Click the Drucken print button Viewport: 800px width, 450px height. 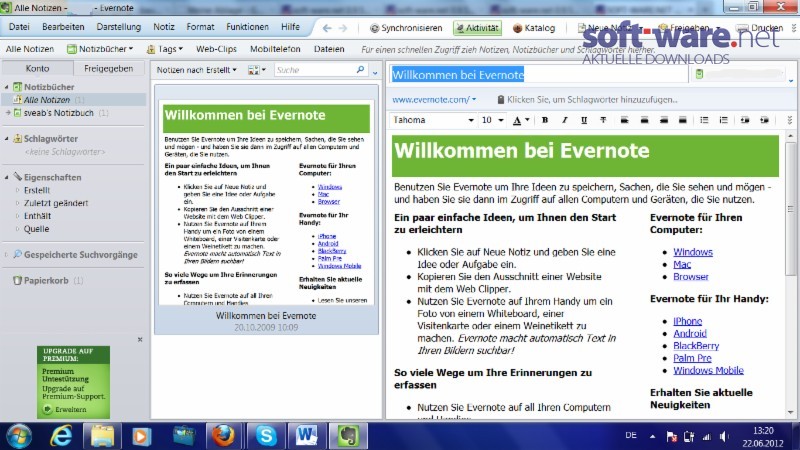(760, 28)
